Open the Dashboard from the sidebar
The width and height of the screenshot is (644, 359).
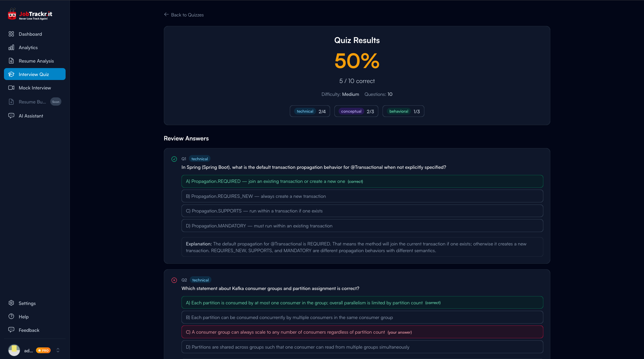[x=30, y=34]
